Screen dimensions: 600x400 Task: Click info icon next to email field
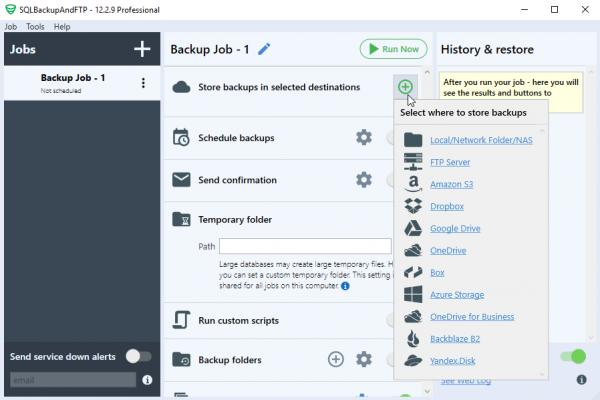point(147,380)
